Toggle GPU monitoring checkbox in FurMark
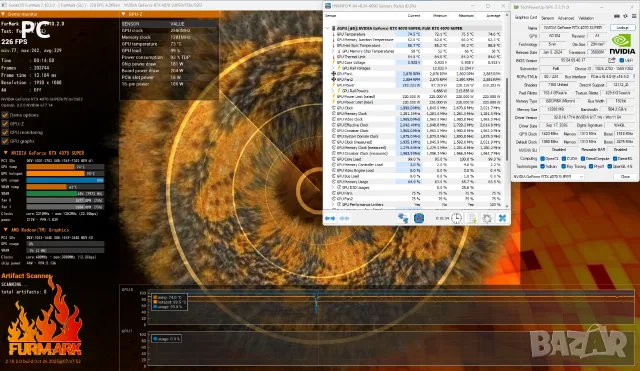 5,132
